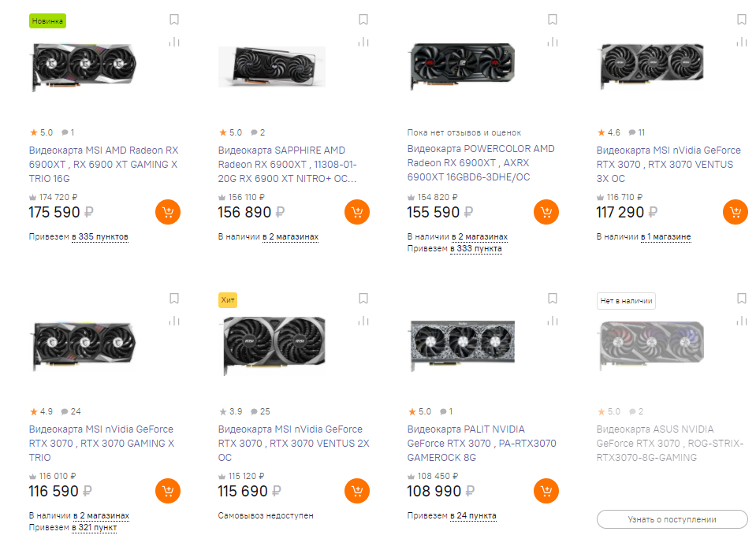Open the Palit GeForce RTX 3070 GameRock title
This screenshot has height=550, width=756.
pos(481,443)
